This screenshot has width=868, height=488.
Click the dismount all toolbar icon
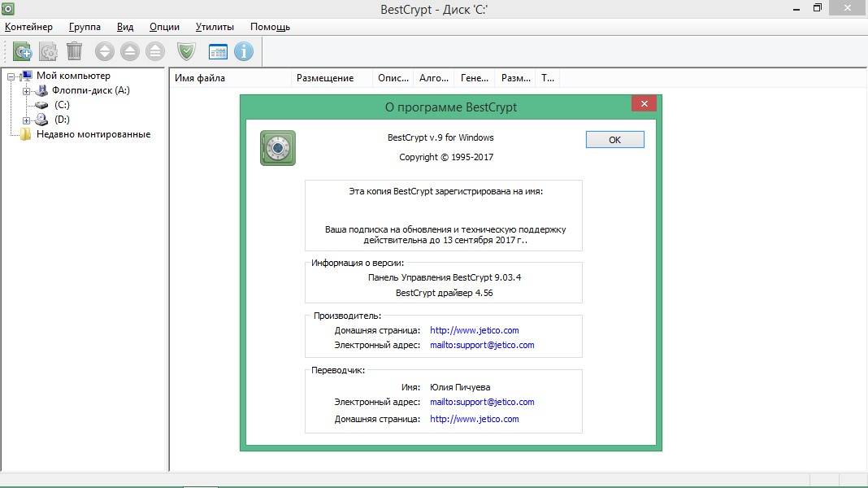click(x=155, y=51)
